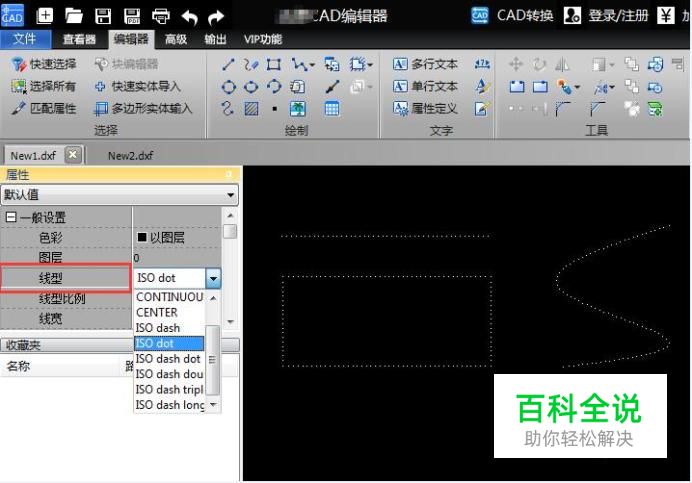Select ISO dash dot linetype

169,358
